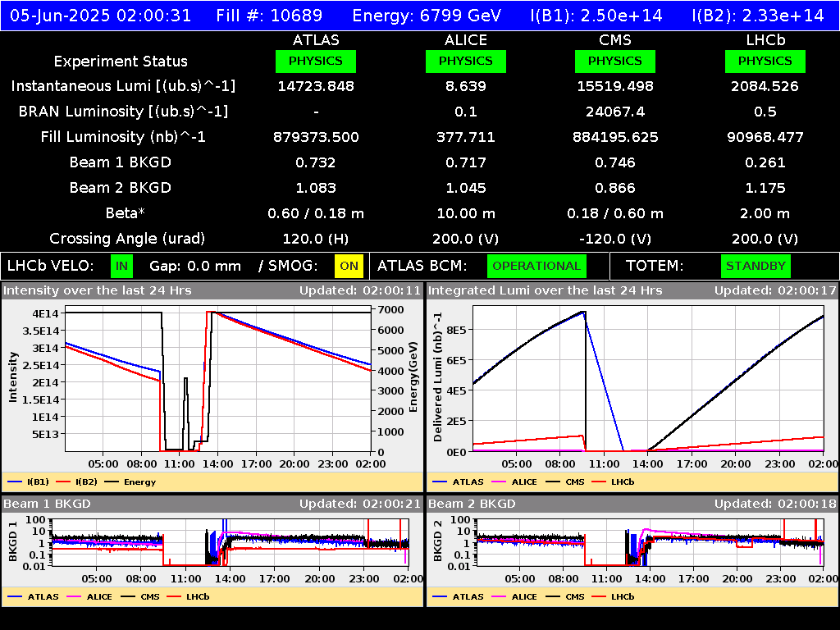Click the Crossing Angle (urad) row label
The width and height of the screenshot is (840, 630).
coord(127,239)
